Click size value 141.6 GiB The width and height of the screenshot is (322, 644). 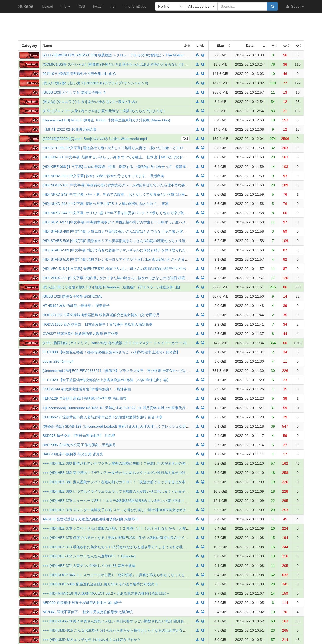[220, 74]
